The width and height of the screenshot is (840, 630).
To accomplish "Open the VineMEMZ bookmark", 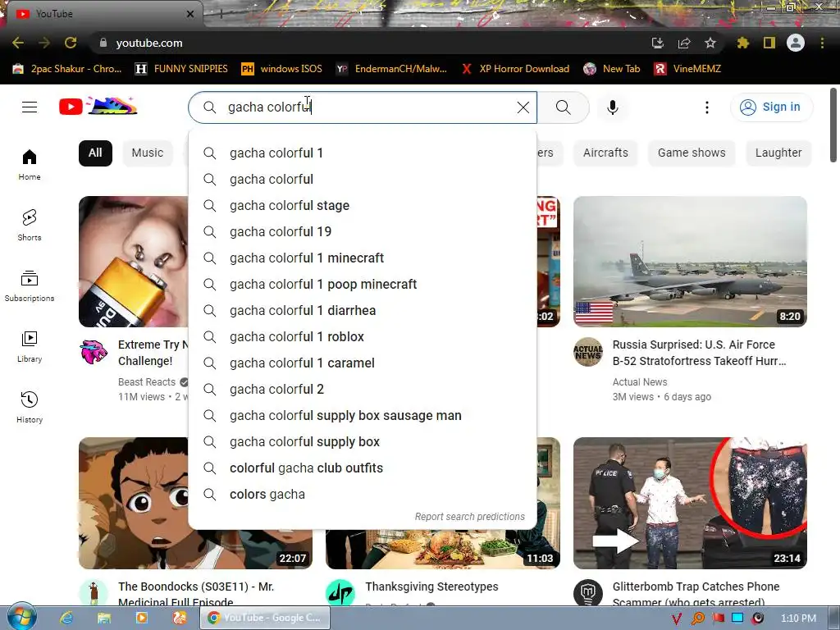I will (688, 69).
